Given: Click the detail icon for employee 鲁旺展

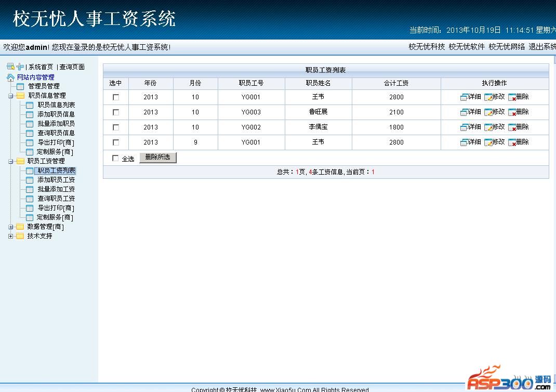Looking at the screenshot, I should (464, 112).
